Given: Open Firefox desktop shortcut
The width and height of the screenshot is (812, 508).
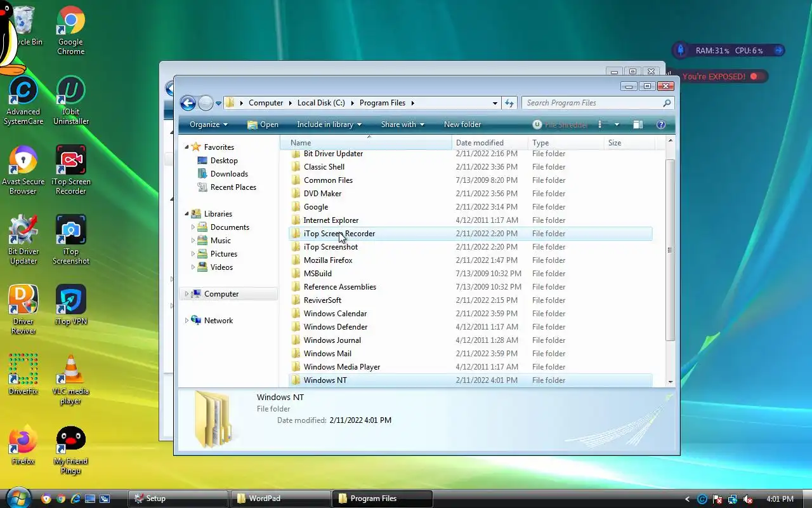Looking at the screenshot, I should (x=23, y=444).
